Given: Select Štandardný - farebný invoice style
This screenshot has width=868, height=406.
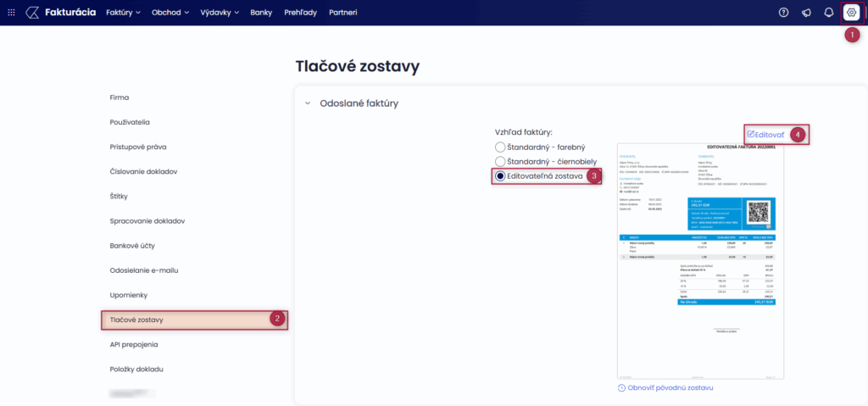Looking at the screenshot, I should pyautogui.click(x=500, y=147).
